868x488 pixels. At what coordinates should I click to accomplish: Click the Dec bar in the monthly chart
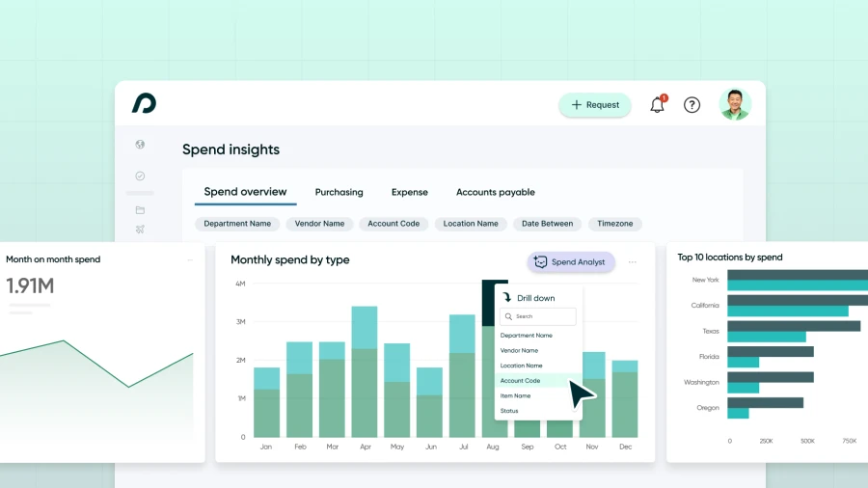(x=625, y=399)
